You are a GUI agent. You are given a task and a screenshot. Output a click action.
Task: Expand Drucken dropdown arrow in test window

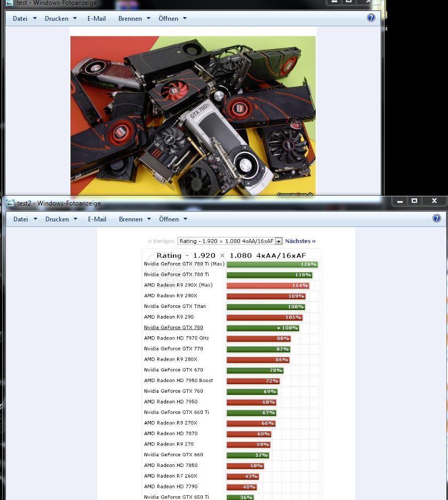coord(75,19)
